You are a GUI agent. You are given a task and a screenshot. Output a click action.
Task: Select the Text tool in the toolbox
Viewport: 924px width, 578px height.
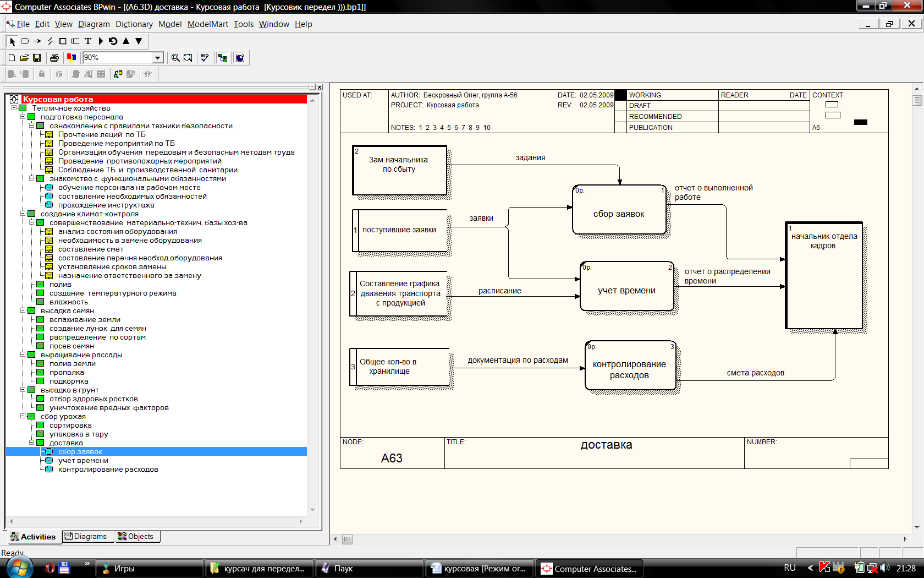pyautogui.click(x=88, y=41)
